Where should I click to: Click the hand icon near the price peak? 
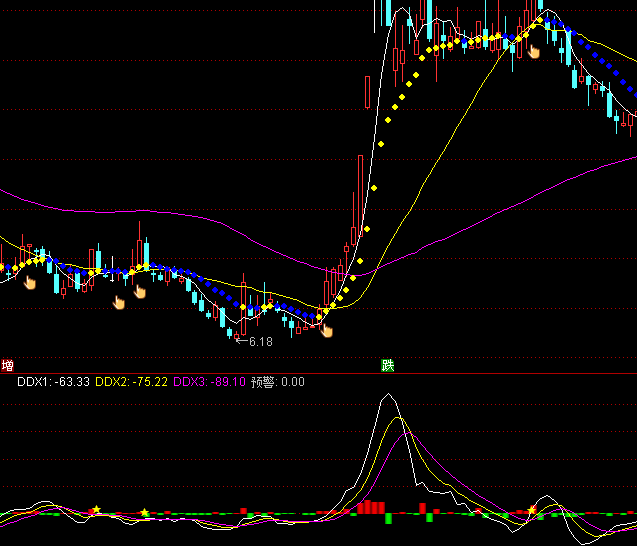coord(534,50)
